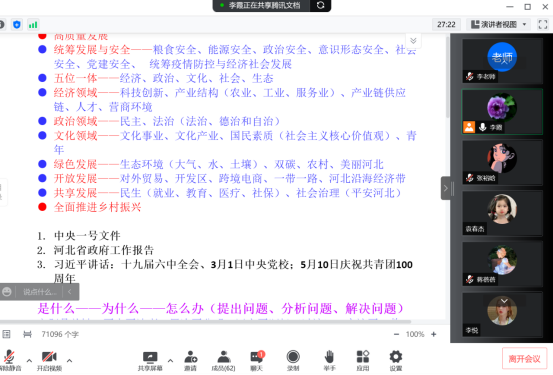Open the 聊天 chat with unread badge
The image size is (553, 375).
pos(257,361)
